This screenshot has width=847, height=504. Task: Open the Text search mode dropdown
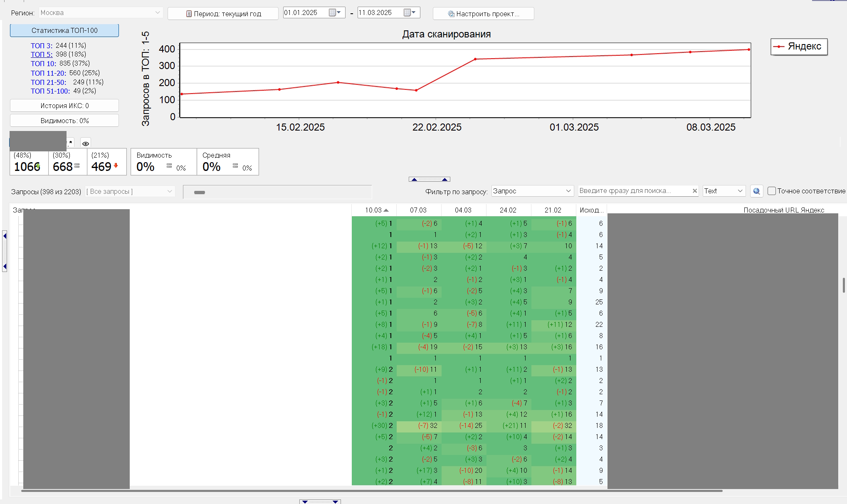click(x=724, y=191)
